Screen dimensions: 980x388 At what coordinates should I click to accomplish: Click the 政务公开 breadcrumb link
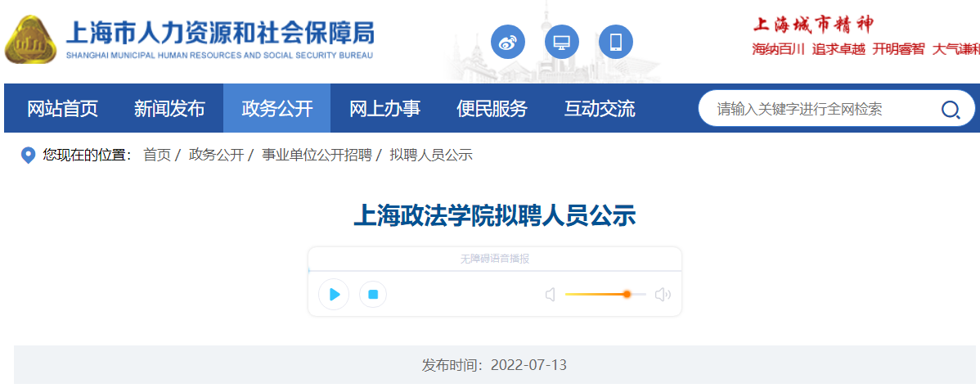pyautogui.click(x=216, y=156)
